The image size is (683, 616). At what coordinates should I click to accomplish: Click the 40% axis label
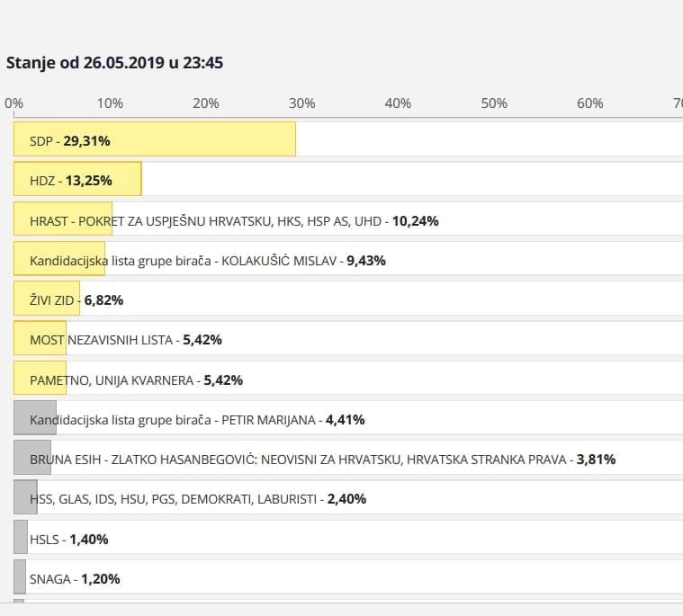[398, 103]
